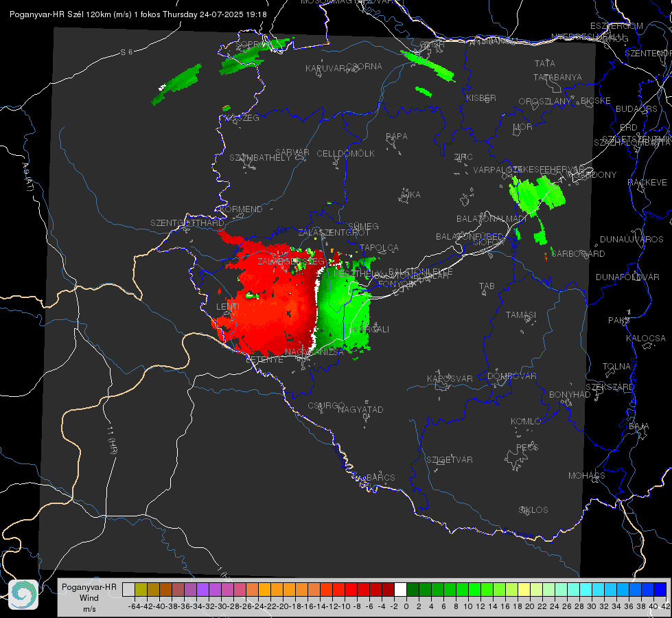Click the KALOCSA city label
Viewport: 672px width, 618px height.
pos(646,339)
